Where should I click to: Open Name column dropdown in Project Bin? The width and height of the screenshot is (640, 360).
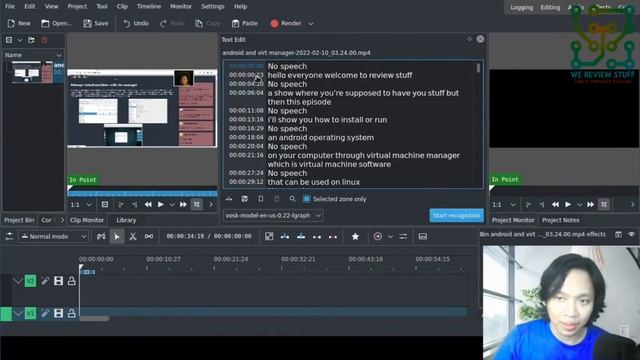coord(59,55)
